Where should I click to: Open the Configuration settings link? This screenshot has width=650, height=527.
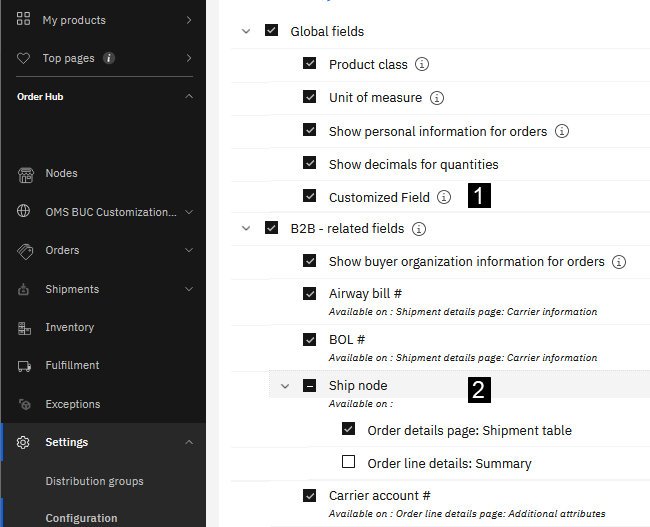point(81,518)
